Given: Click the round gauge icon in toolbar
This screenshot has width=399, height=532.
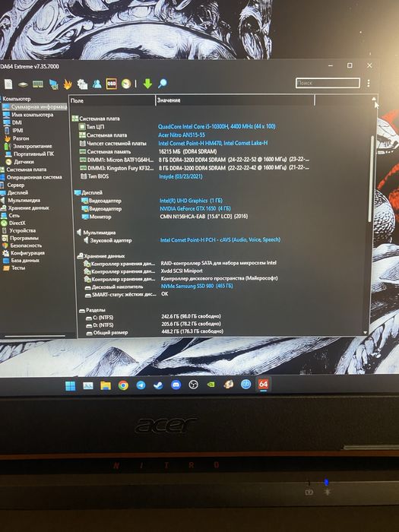Looking at the screenshot, I should [x=126, y=84].
